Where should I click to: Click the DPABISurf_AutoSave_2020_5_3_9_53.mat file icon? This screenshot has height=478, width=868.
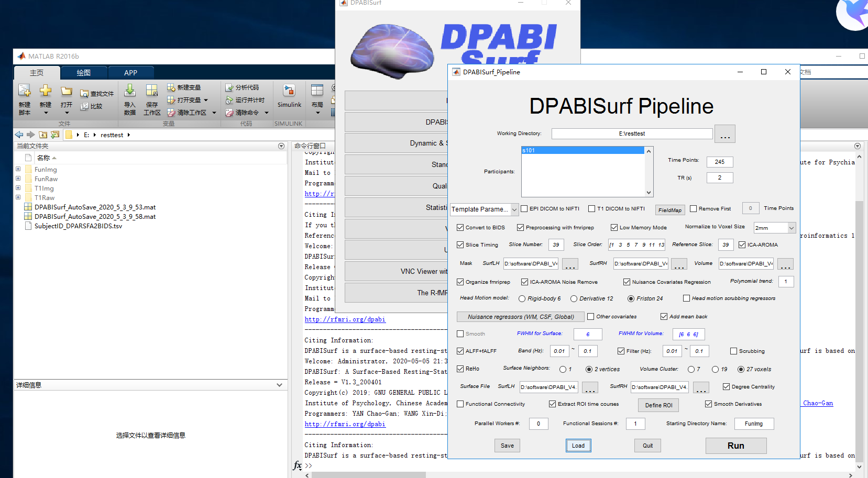[x=28, y=207]
